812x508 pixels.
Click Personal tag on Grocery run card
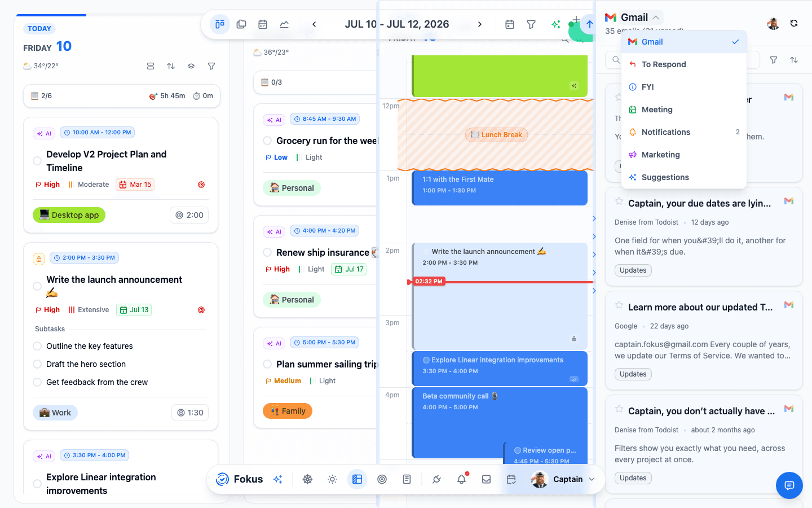(x=292, y=188)
